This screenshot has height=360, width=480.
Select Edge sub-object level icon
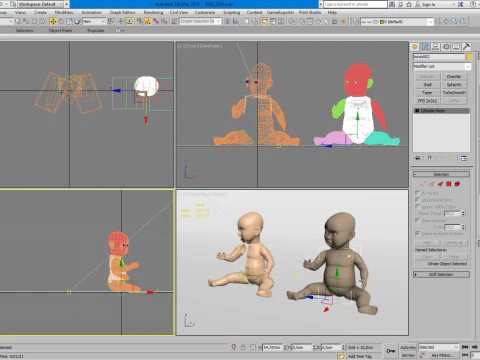(x=432, y=184)
